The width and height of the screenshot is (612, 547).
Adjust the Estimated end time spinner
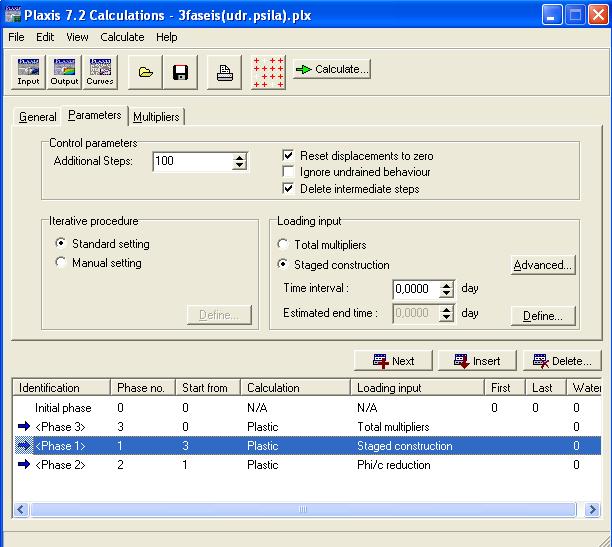click(446, 313)
